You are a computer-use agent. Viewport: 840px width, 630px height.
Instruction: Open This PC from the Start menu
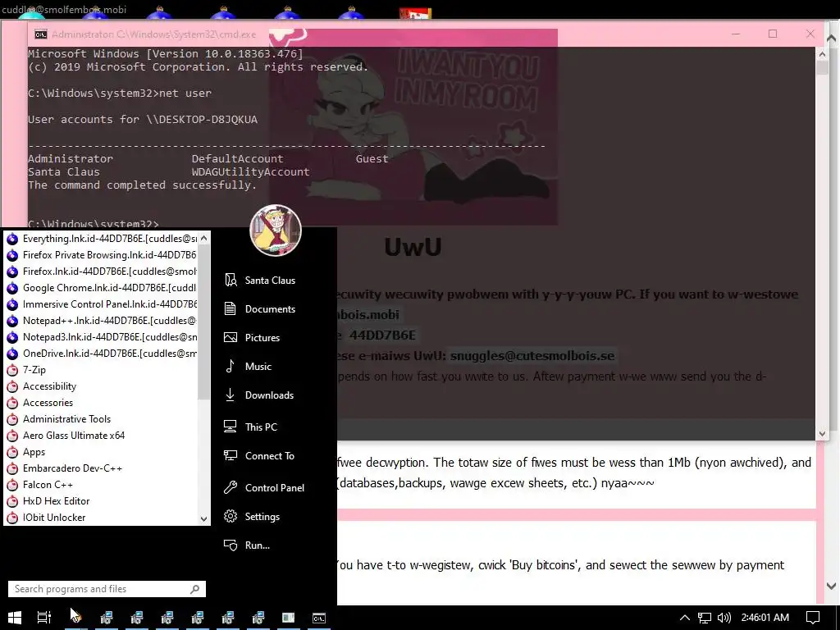coord(251,427)
